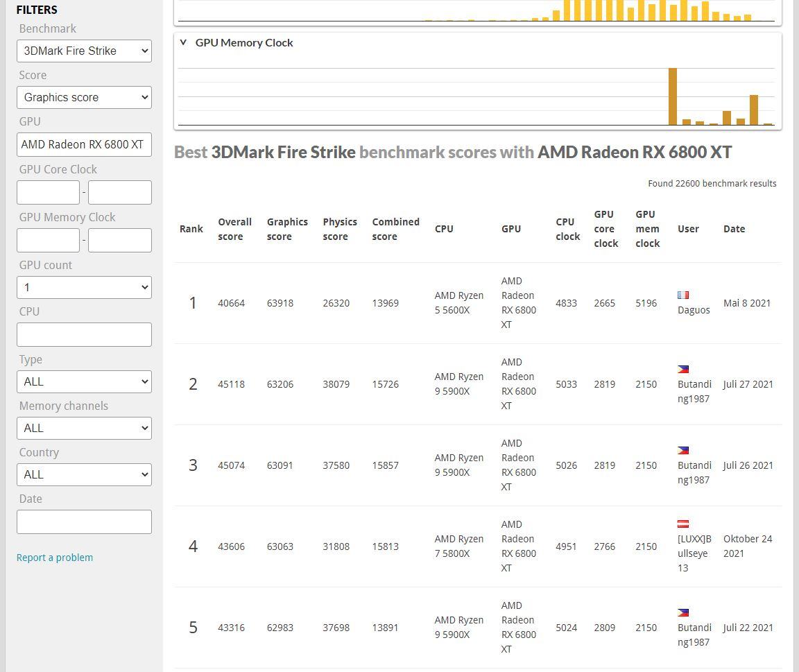Click user Butanding1987 in rank 2 row
Viewport: 799px width, 672px height.
(x=694, y=391)
